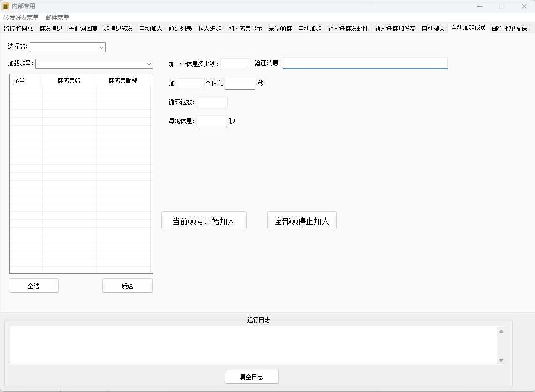The image size is (535, 392).
Task: Click the 循环轮数 input box
Action: click(x=212, y=103)
